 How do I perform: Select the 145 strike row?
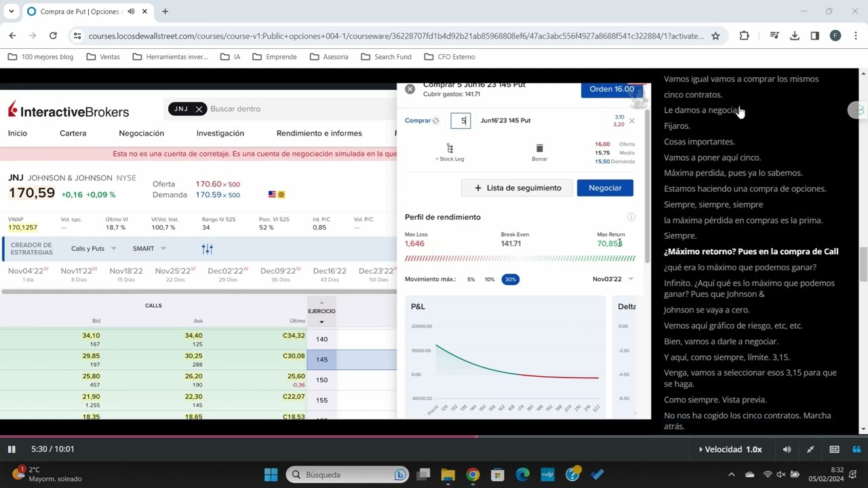(321, 360)
